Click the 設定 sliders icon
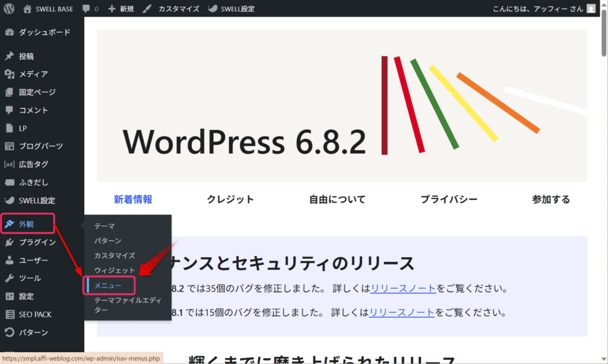 pyautogui.click(x=9, y=296)
